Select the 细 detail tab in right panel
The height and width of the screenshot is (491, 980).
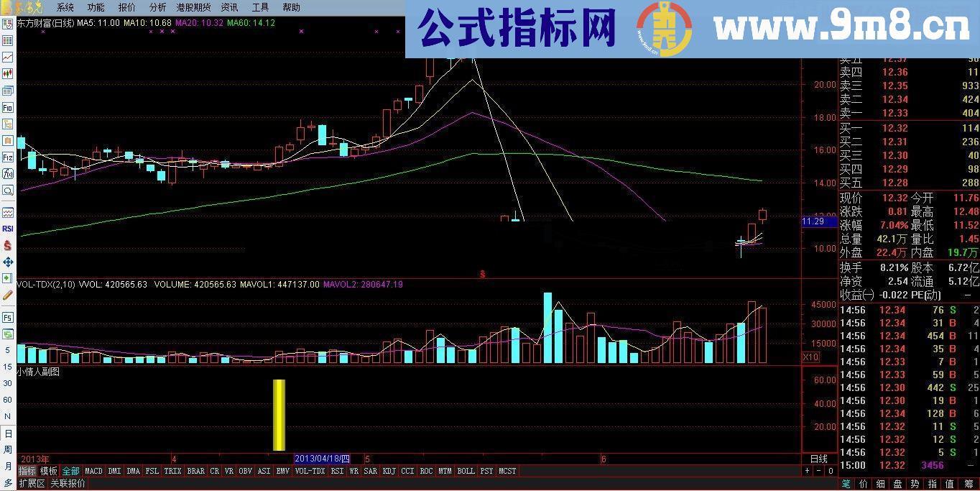(x=879, y=484)
